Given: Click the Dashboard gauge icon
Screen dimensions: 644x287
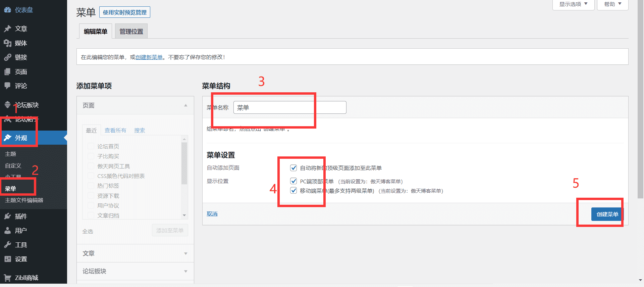Looking at the screenshot, I should 7,10.
